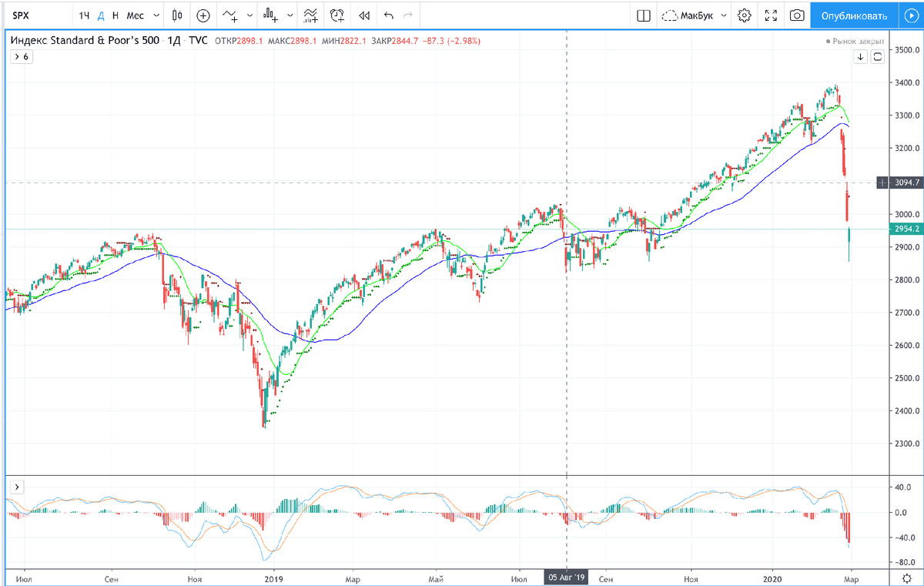924x586 pixels.
Task: Toggle the multi-chart layout panel icon
Action: [x=643, y=15]
